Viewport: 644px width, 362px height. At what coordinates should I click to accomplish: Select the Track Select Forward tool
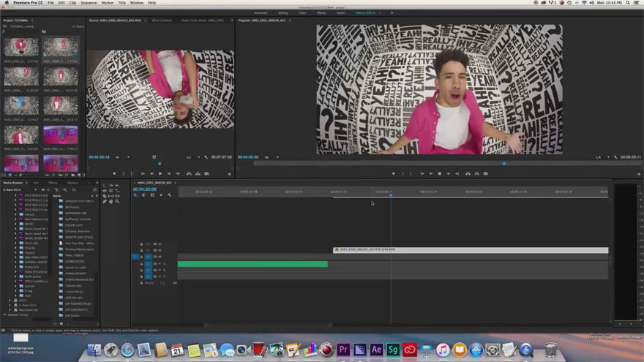[111, 186]
